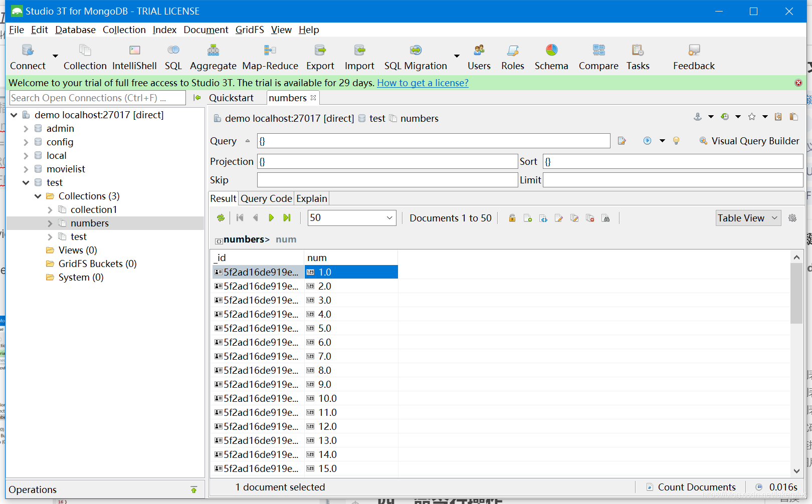Open result view settings gear
This screenshot has height=504, width=812.
point(792,218)
